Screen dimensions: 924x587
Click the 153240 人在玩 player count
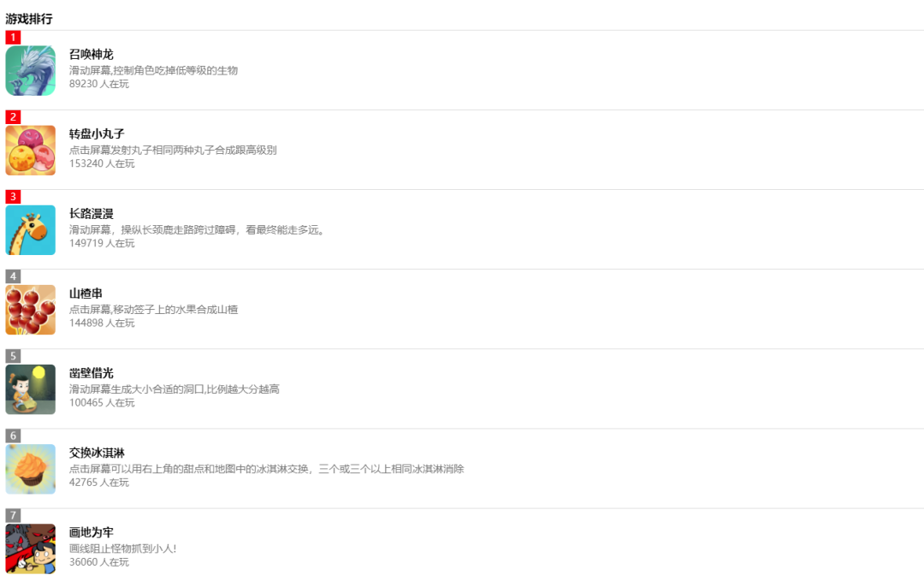pos(102,163)
